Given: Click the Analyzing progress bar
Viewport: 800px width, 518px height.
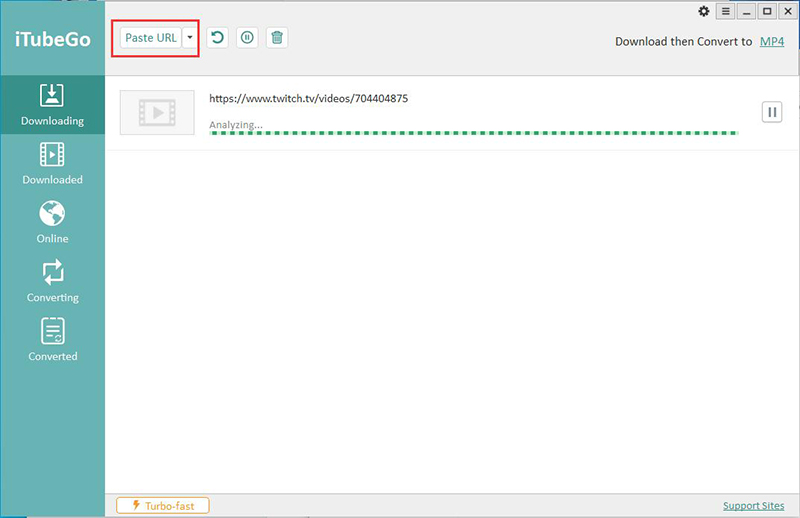Looking at the screenshot, I should (473, 133).
